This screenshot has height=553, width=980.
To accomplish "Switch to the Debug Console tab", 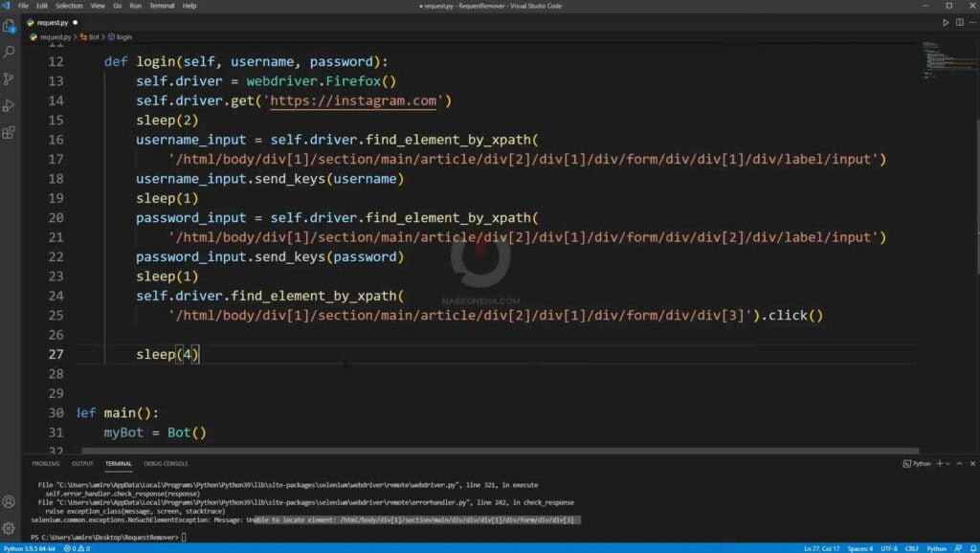I will (166, 464).
